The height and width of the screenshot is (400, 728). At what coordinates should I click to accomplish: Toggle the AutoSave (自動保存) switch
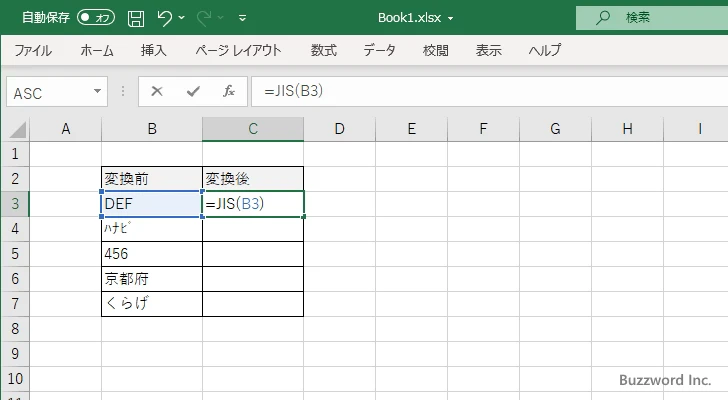pos(96,18)
